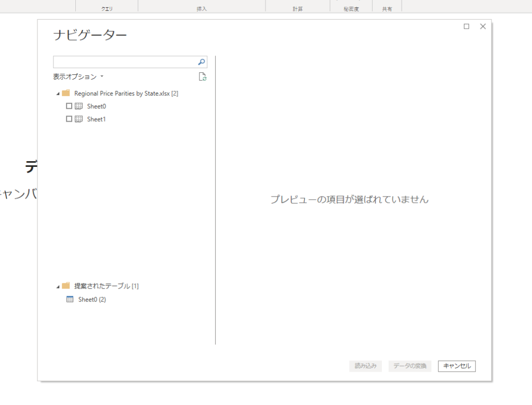Enable the Sheet1 checkbox
The height and width of the screenshot is (405, 532).
click(69, 119)
